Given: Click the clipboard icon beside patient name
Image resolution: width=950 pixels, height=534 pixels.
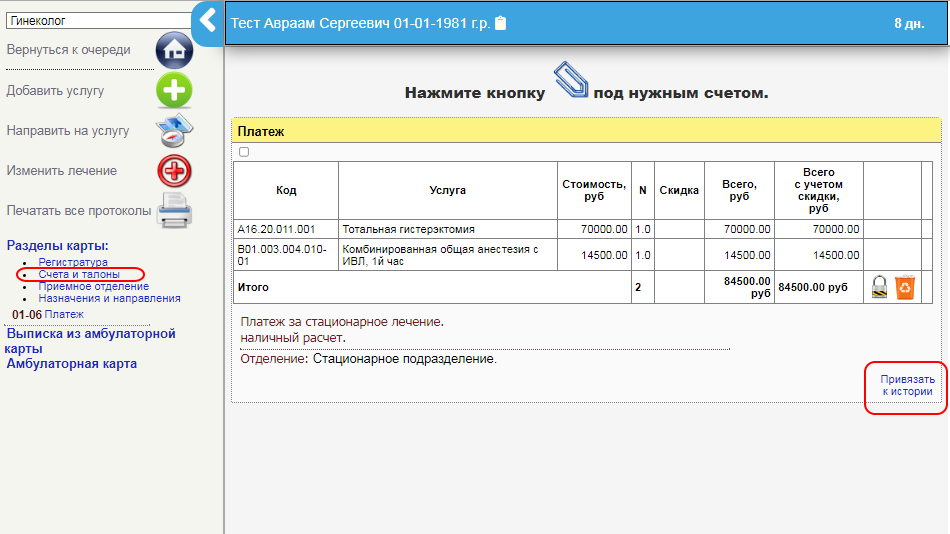Looking at the screenshot, I should (501, 23).
